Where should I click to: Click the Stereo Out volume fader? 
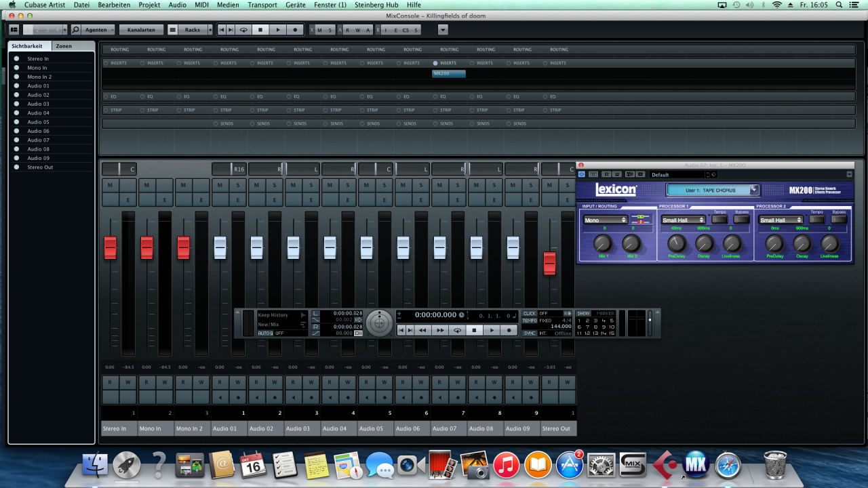coord(549,263)
